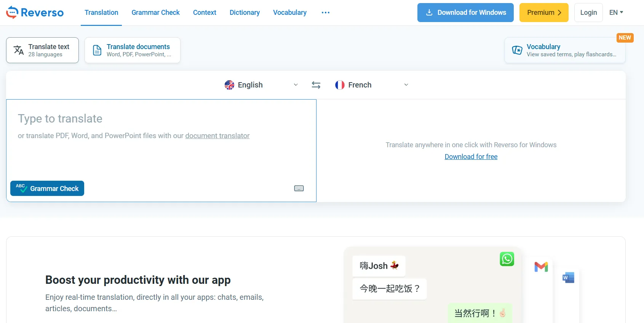Open the Vocabulary flashcards card

point(565,50)
